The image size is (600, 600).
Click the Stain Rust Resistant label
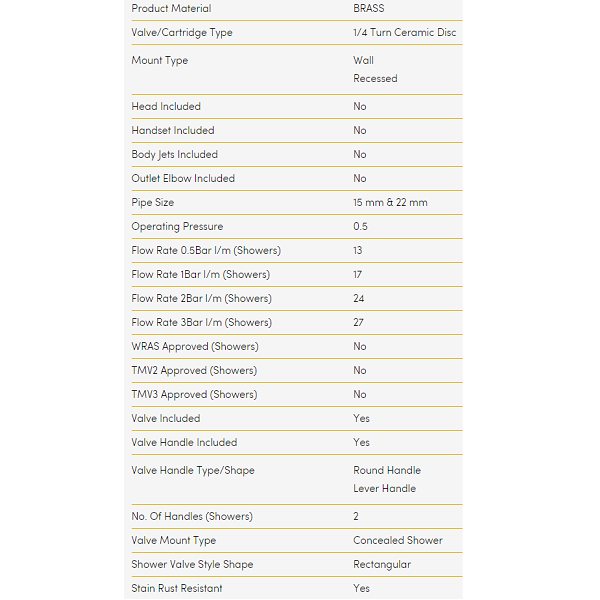[177, 589]
